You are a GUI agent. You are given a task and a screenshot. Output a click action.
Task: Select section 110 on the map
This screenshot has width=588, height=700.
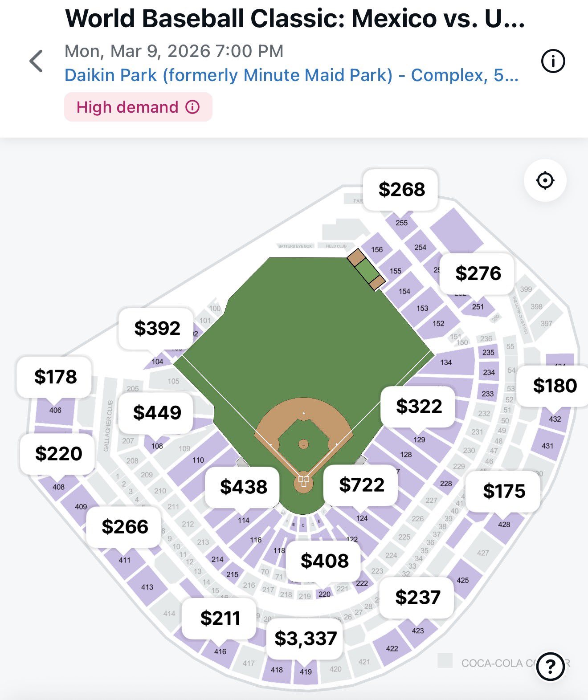pyautogui.click(x=198, y=460)
